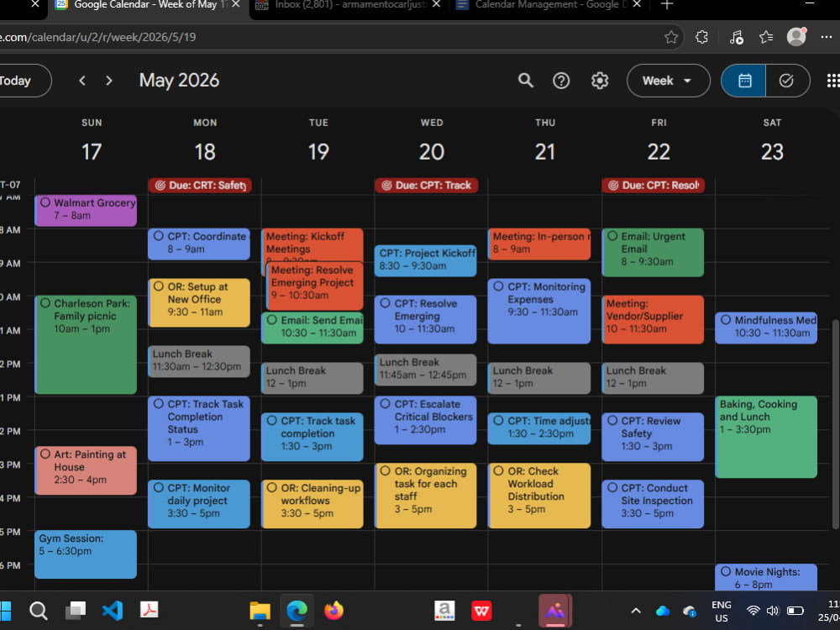This screenshot has width=840, height=630.
Task: Open the browser Favorites list icon
Action: pos(766,37)
